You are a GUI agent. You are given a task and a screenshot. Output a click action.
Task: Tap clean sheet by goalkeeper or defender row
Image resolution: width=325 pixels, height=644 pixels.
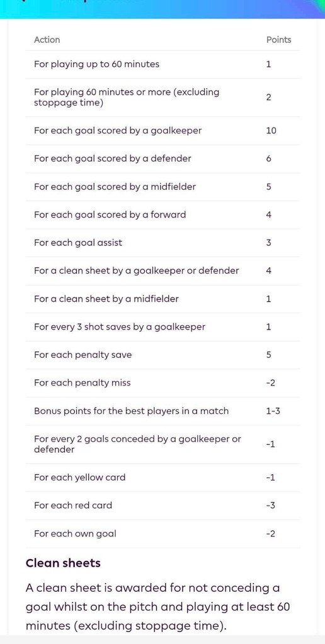click(162, 271)
